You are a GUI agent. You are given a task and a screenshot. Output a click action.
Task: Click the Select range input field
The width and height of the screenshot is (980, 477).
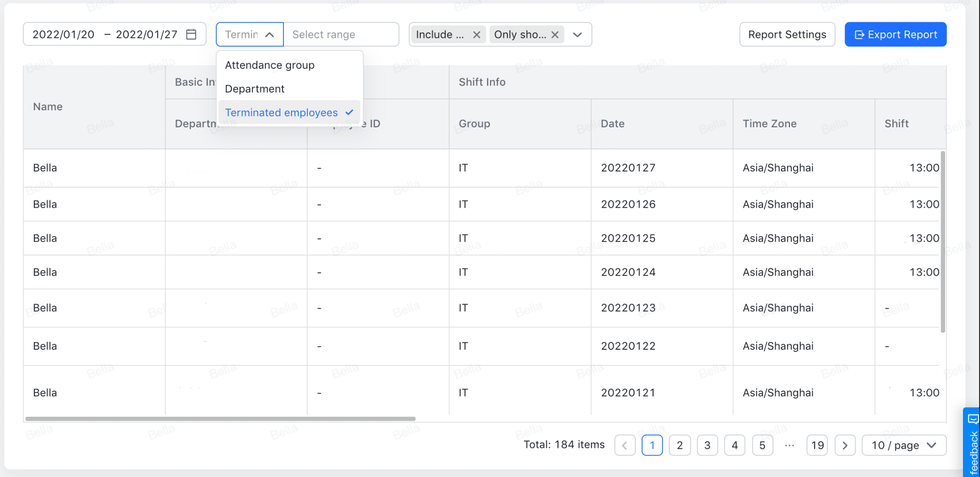(x=341, y=34)
